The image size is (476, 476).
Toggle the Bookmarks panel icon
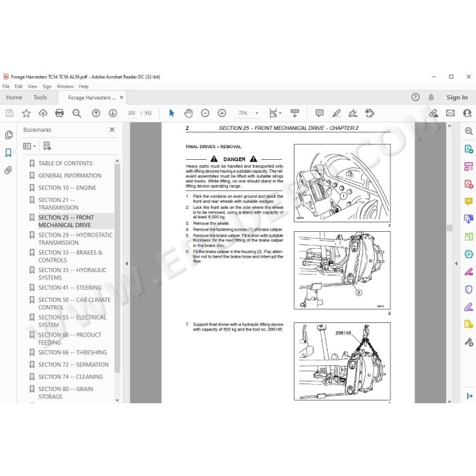tap(8, 153)
